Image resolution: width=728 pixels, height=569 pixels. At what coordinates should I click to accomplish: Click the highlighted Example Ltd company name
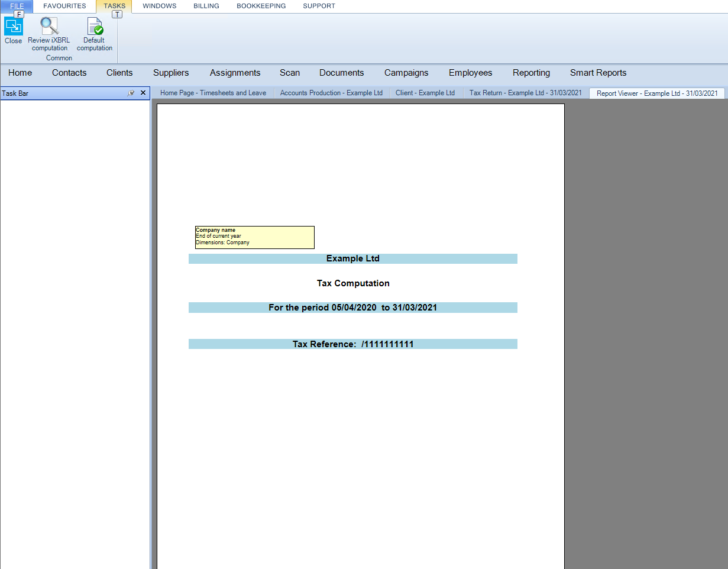[x=353, y=258]
